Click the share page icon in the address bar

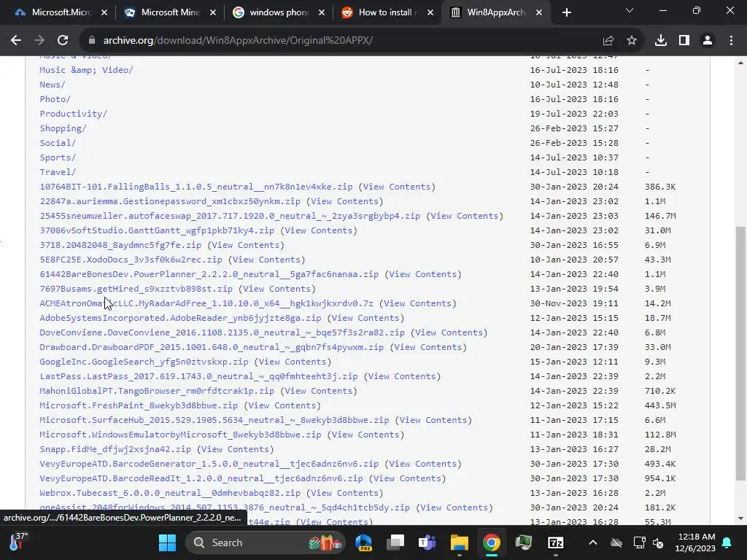[608, 41]
